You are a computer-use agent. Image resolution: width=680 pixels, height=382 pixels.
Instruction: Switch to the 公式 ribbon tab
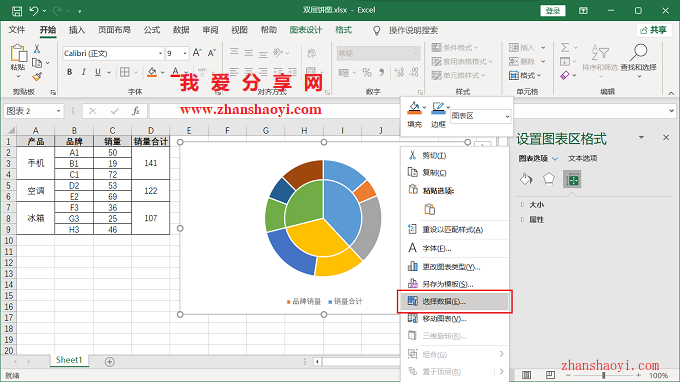coord(152,30)
